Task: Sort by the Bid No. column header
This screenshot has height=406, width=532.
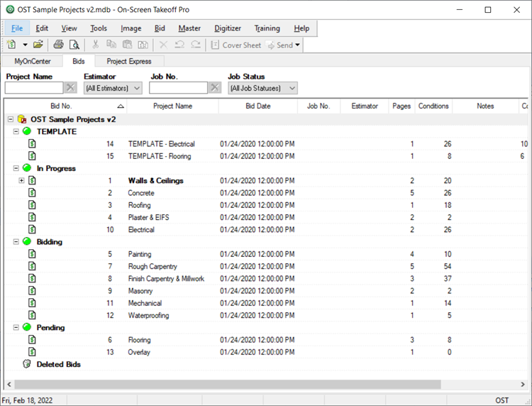Action: (x=65, y=106)
